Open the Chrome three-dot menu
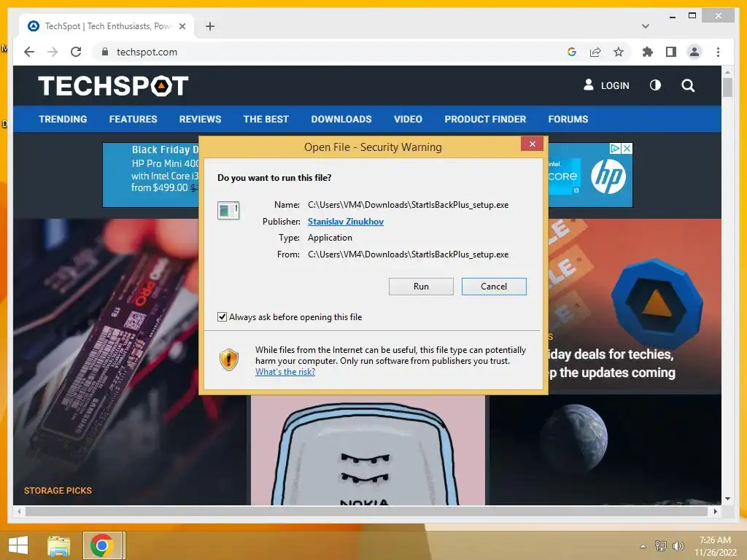747x560 pixels. pyautogui.click(x=718, y=52)
